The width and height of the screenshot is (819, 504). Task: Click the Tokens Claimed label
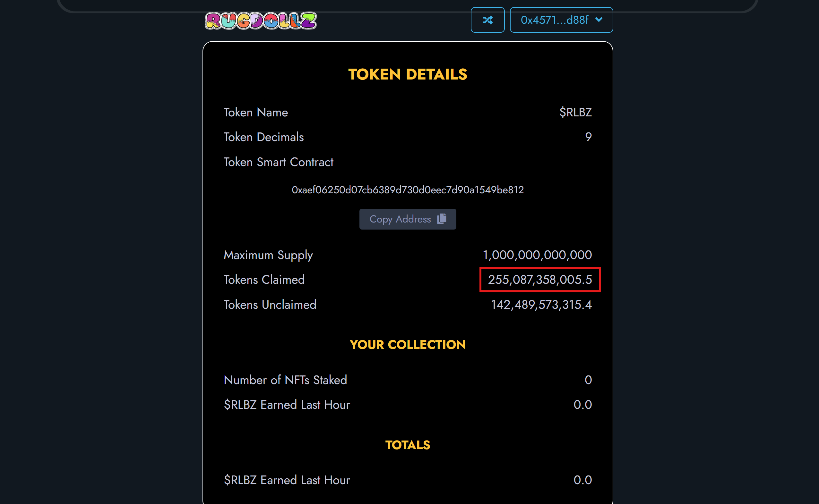pos(264,279)
